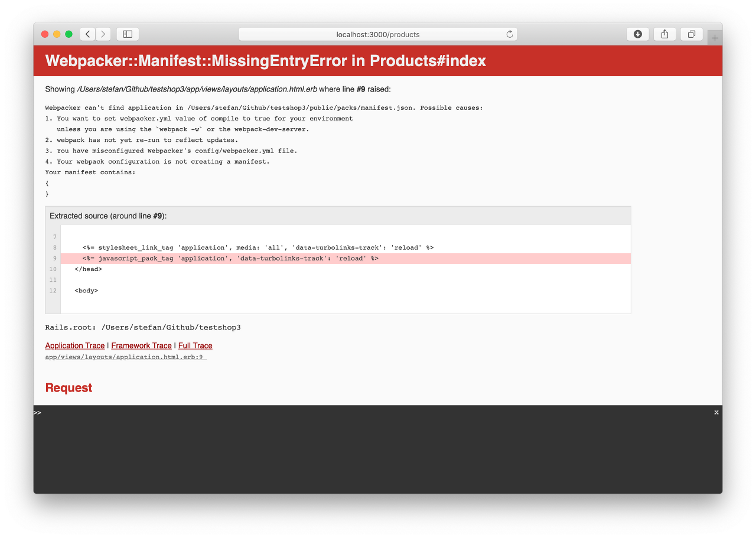Image resolution: width=756 pixels, height=538 pixels.
Task: Open new tab with plus button
Action: (715, 38)
